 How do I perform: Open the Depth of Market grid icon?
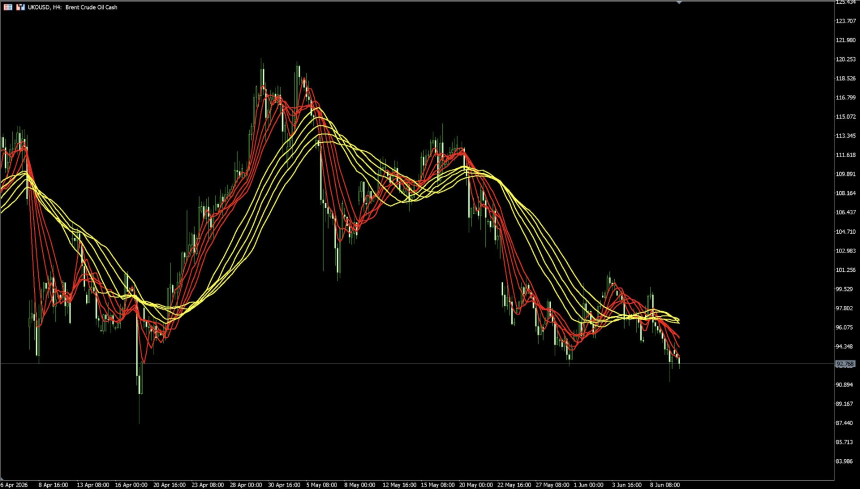point(7,7)
